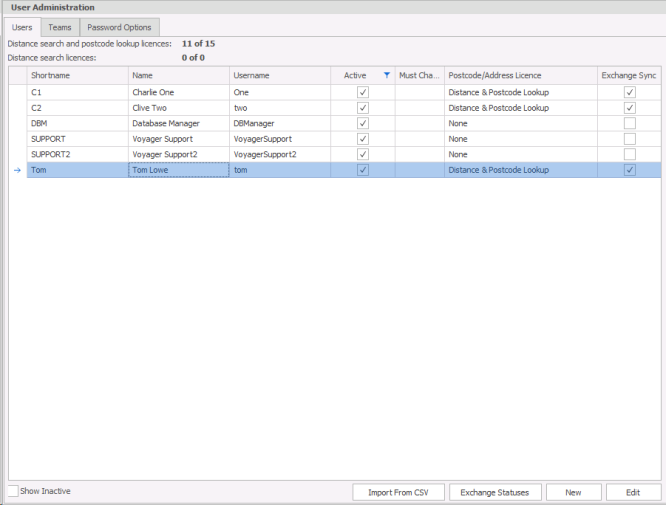Toggle Active checkbox for Tom Lowe

[x=363, y=171]
